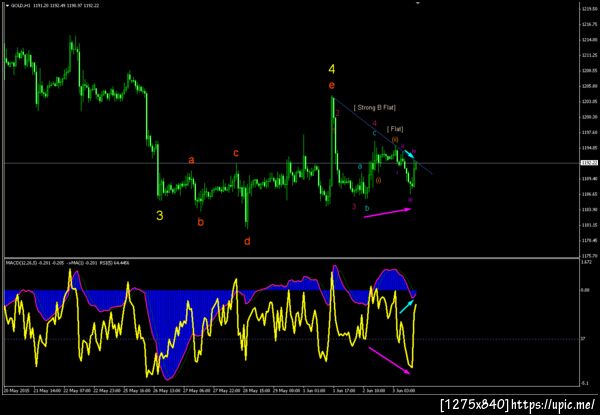Click the 3 Jun 03:00 time axis label
Viewport: 600px width, 415px height.
coord(404,391)
